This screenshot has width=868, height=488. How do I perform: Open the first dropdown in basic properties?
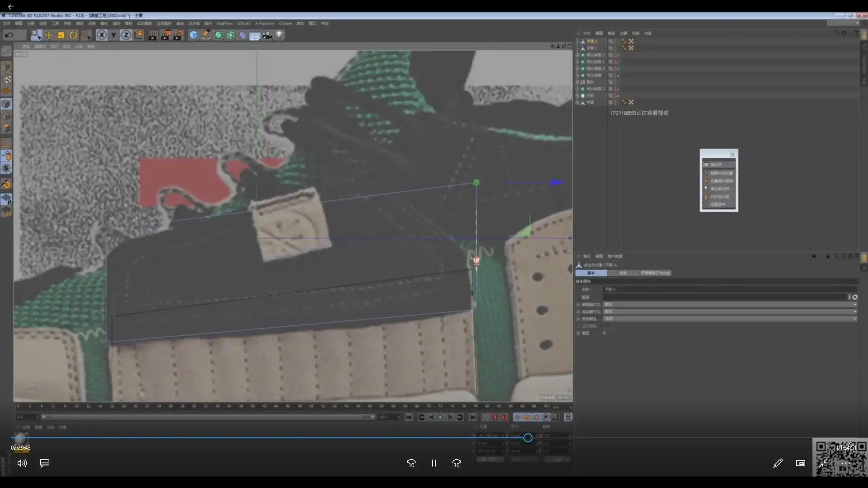(x=730, y=305)
